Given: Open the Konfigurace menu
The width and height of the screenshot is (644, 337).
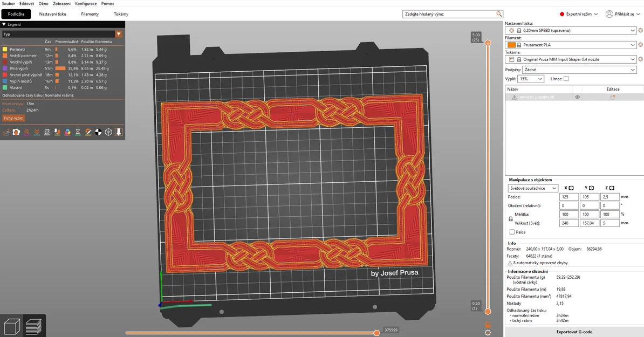Looking at the screenshot, I should pos(86,4).
